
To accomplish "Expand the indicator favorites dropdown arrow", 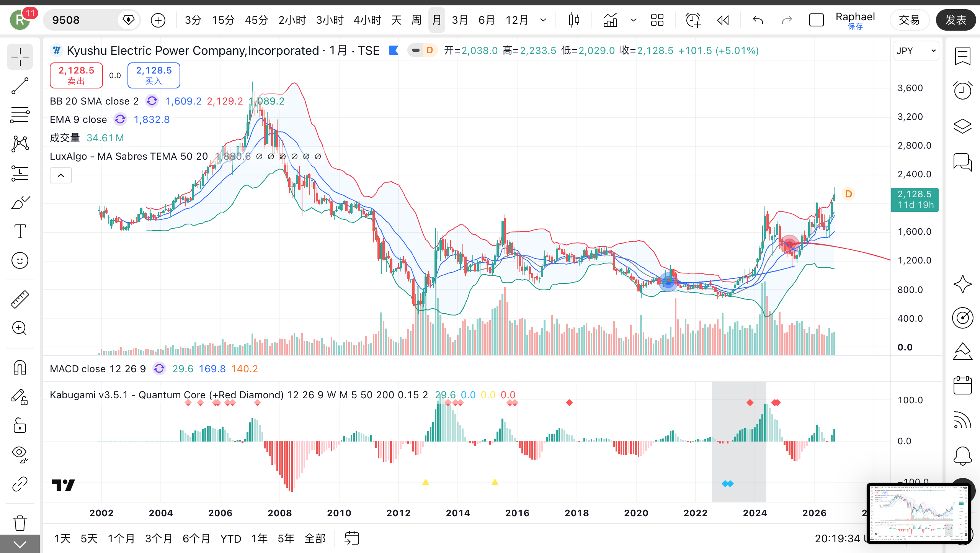I will pos(634,20).
